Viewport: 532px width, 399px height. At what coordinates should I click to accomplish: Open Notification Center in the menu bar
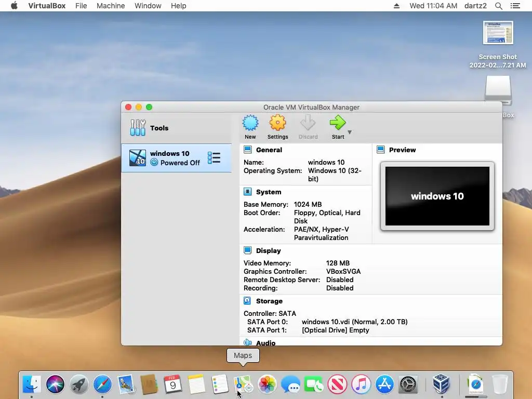click(515, 6)
